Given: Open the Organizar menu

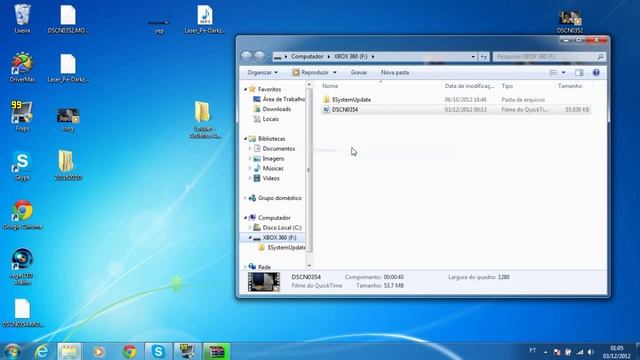Looking at the screenshot, I should (262, 73).
